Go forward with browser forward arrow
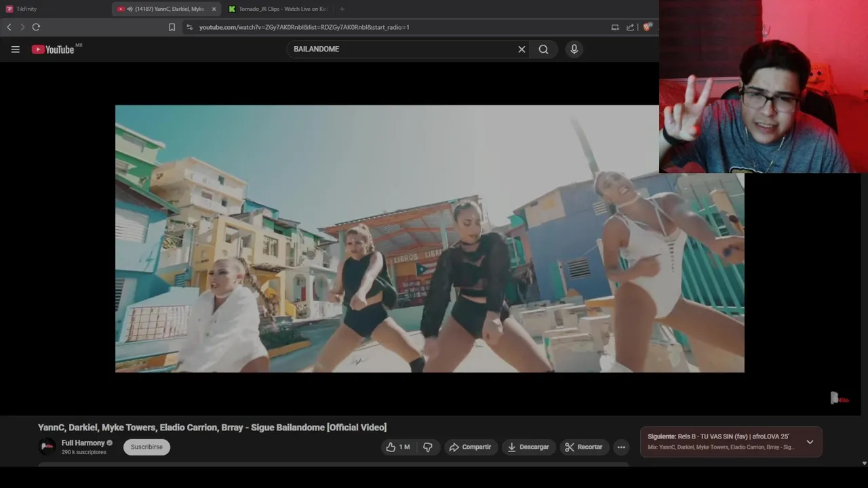 pos(22,27)
